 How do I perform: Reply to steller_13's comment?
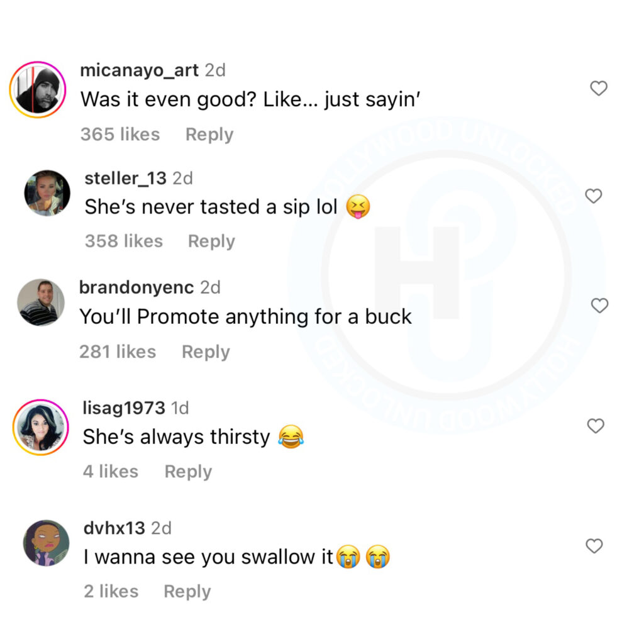pos(211,241)
